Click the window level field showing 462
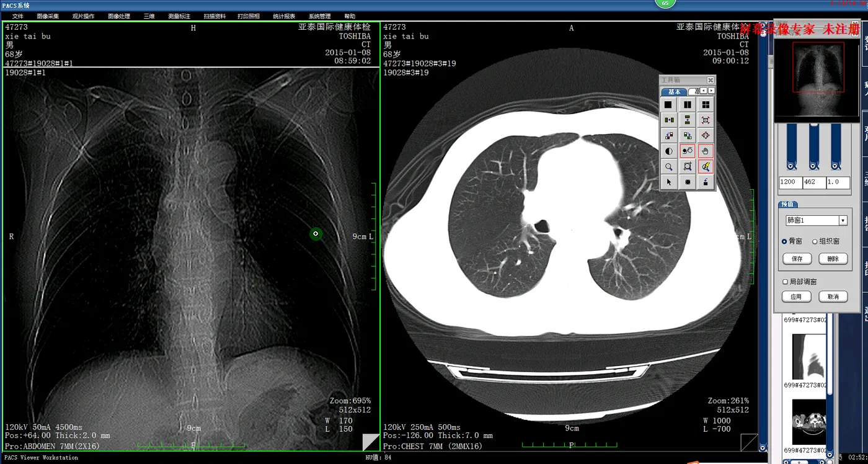868x464 pixels. 814,182
